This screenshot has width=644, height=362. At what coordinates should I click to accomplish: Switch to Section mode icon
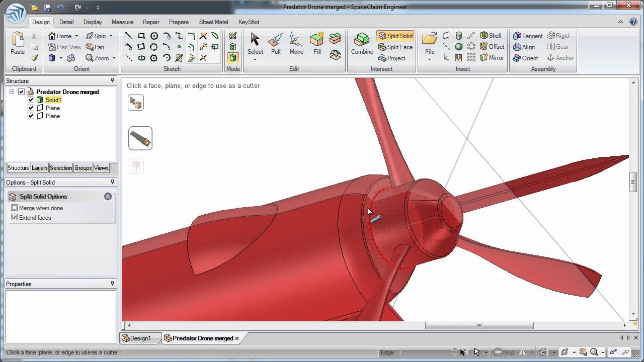point(233,47)
